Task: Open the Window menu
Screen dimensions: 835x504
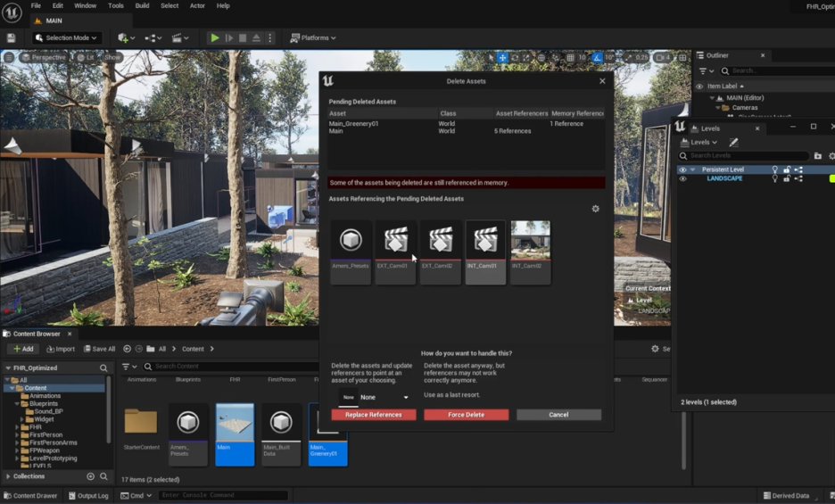Action: tap(86, 6)
